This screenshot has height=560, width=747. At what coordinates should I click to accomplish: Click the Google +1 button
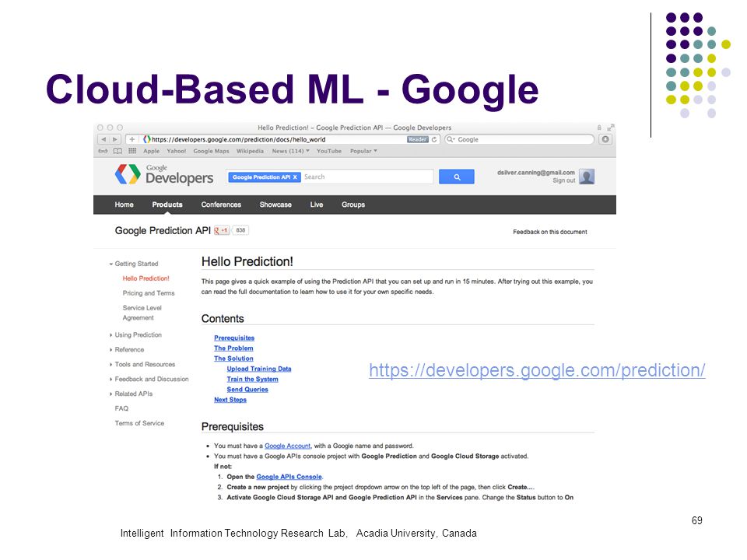tap(222, 230)
